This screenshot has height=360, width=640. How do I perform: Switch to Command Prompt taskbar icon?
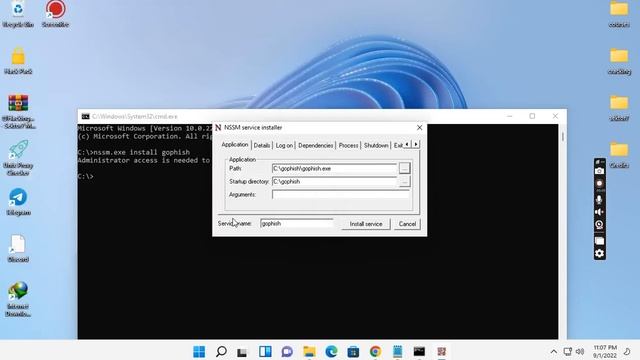click(419, 351)
